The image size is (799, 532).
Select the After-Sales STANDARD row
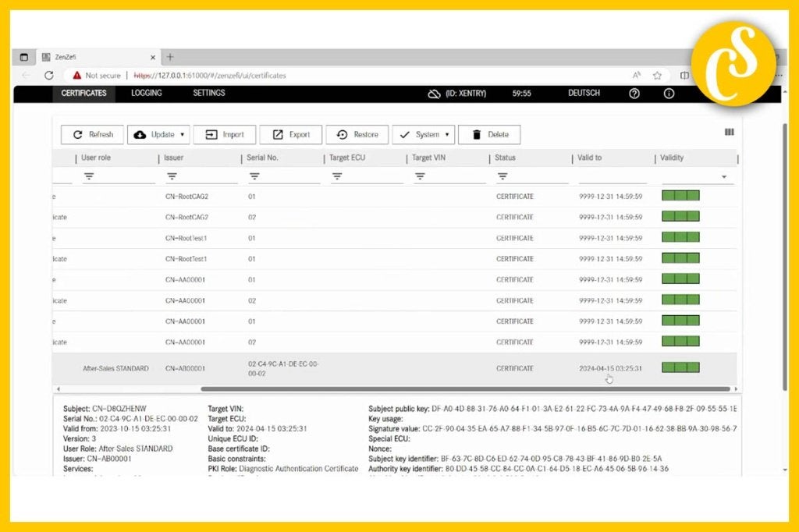point(394,368)
